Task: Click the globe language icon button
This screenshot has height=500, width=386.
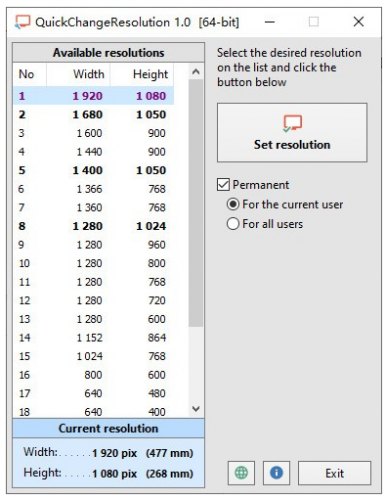Action: [241, 472]
